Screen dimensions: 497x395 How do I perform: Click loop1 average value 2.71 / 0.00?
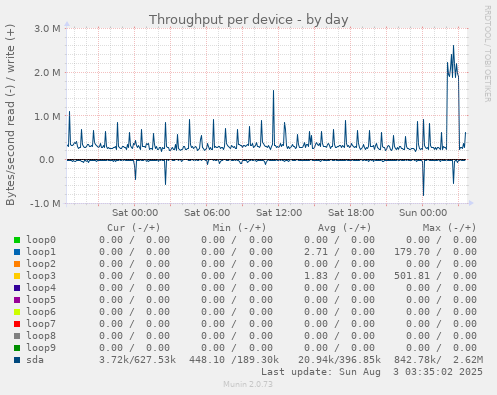point(339,252)
